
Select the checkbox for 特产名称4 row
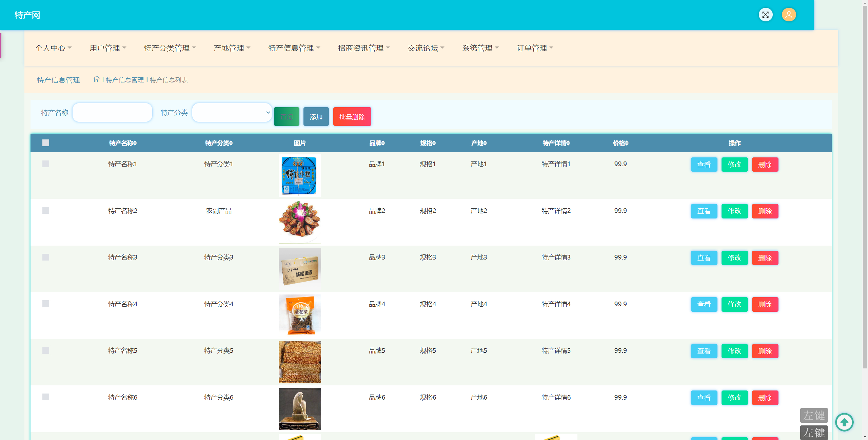[x=46, y=304]
